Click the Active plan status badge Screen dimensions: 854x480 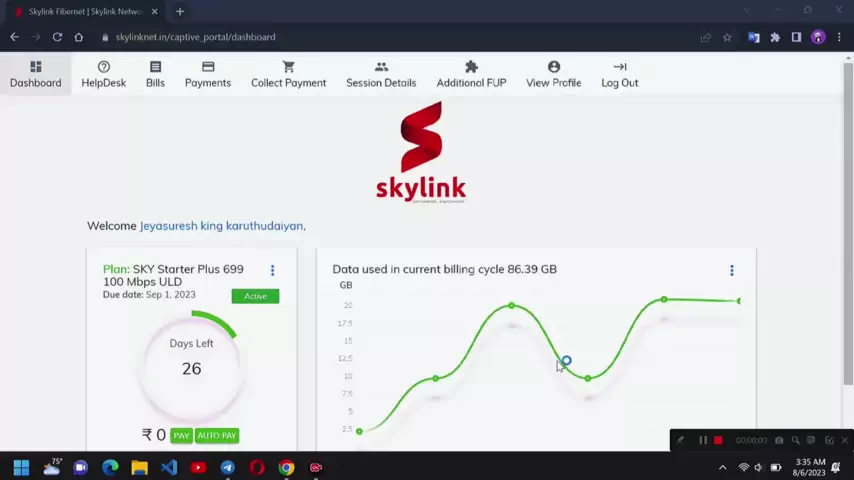pyautogui.click(x=255, y=296)
